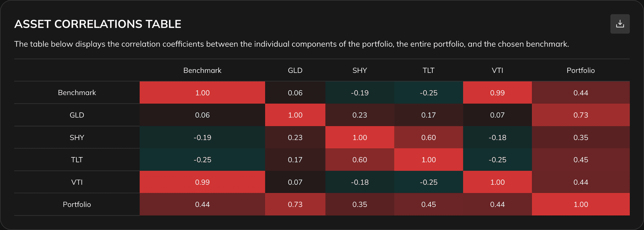
Task: Click the -0.25 TLT-Benchmark correlation cell
Action: coord(202,160)
